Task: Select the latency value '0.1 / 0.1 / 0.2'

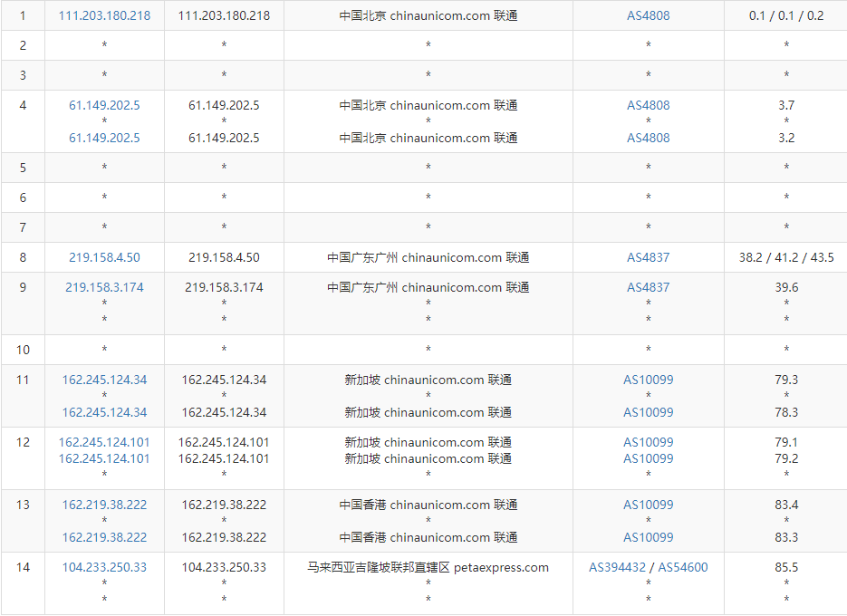Action: pos(786,15)
